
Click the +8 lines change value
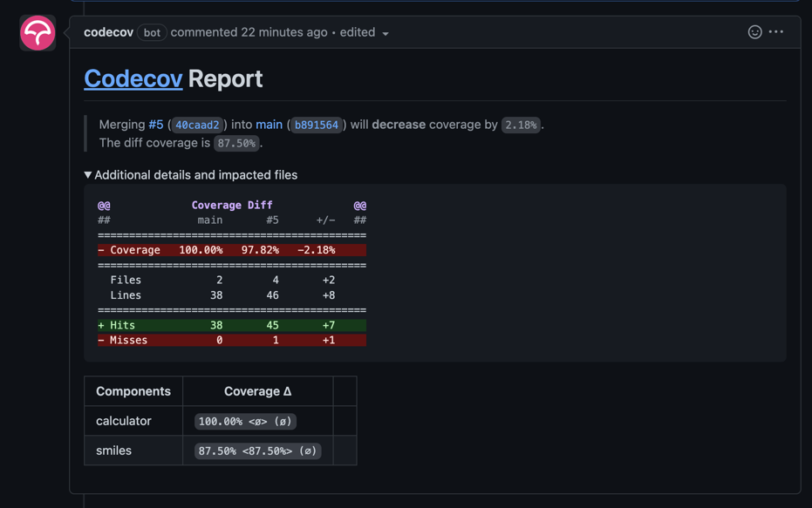point(329,295)
